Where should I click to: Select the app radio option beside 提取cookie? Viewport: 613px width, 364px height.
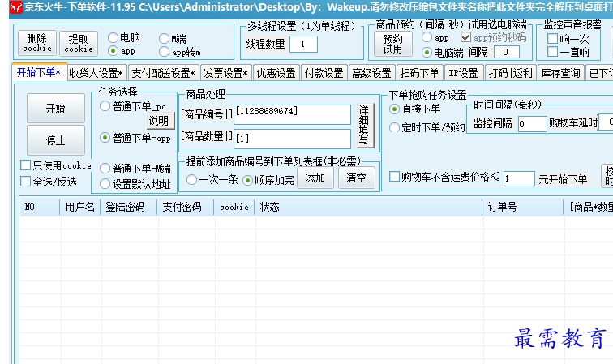[113, 51]
